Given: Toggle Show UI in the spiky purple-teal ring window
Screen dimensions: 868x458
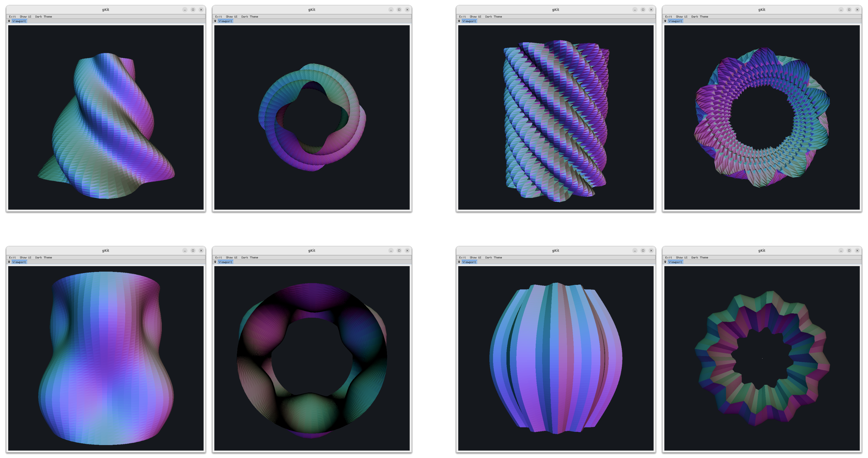Looking at the screenshot, I should tap(682, 16).
